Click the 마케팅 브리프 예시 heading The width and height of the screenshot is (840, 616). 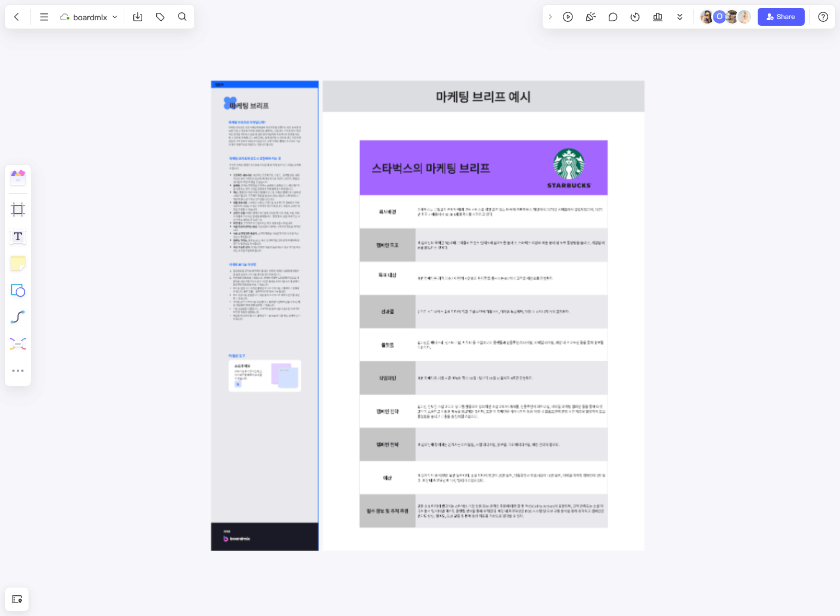click(x=483, y=97)
